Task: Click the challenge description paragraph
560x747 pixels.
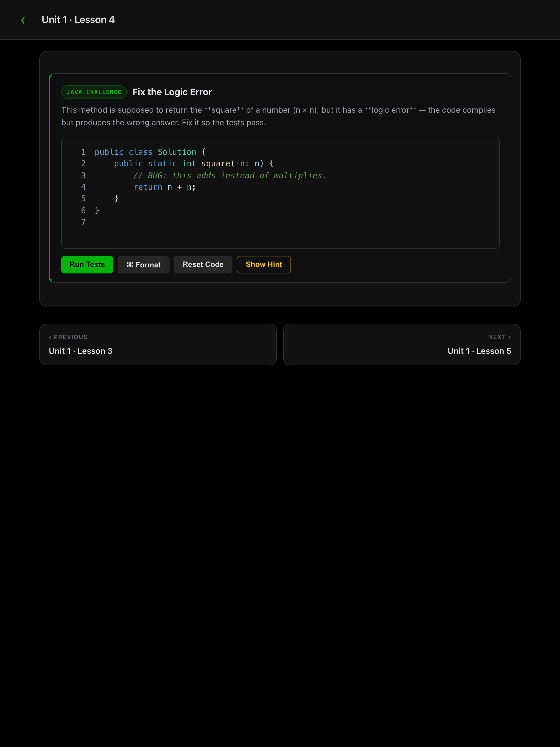Action: coord(278,116)
